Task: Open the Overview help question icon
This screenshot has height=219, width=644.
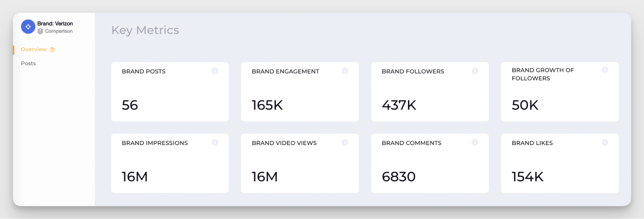Action: click(52, 50)
